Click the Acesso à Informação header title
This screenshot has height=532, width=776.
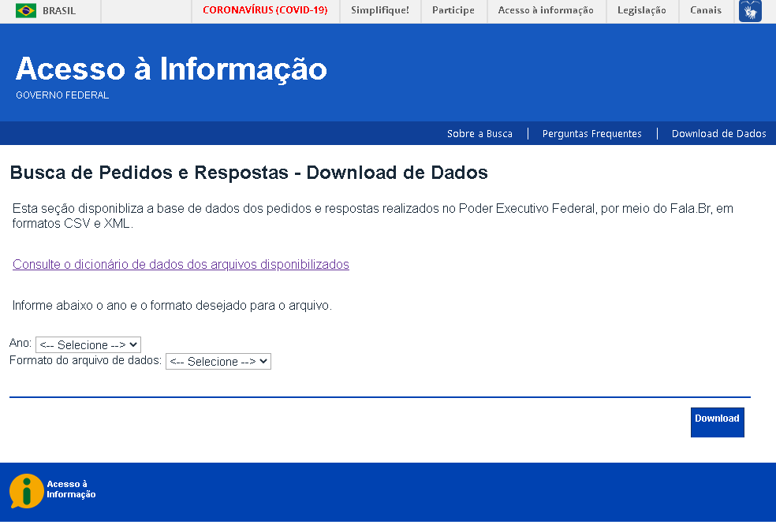pos(171,69)
